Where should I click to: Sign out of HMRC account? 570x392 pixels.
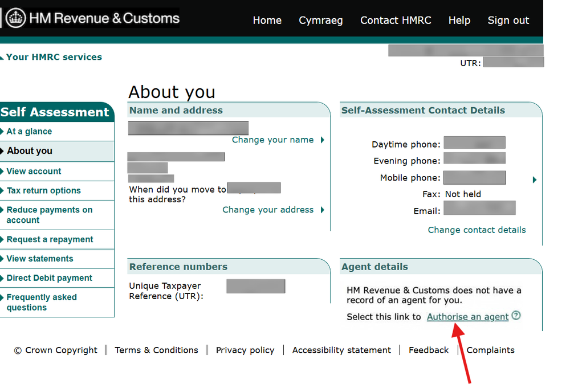508,21
